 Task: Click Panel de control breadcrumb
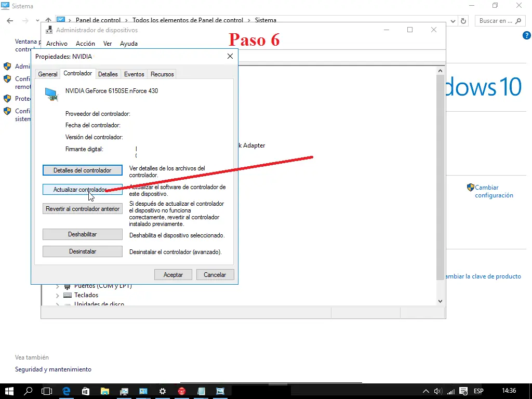pos(98,20)
